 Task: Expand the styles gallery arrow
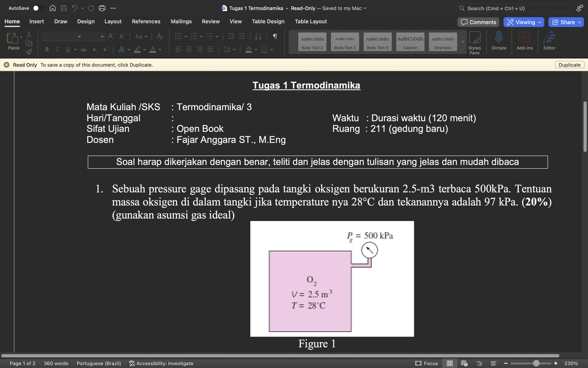(463, 42)
